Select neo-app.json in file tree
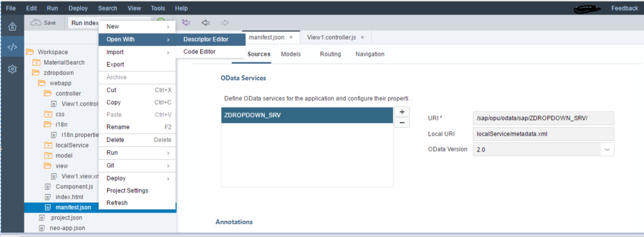This screenshot has width=644, height=237. coord(67,228)
